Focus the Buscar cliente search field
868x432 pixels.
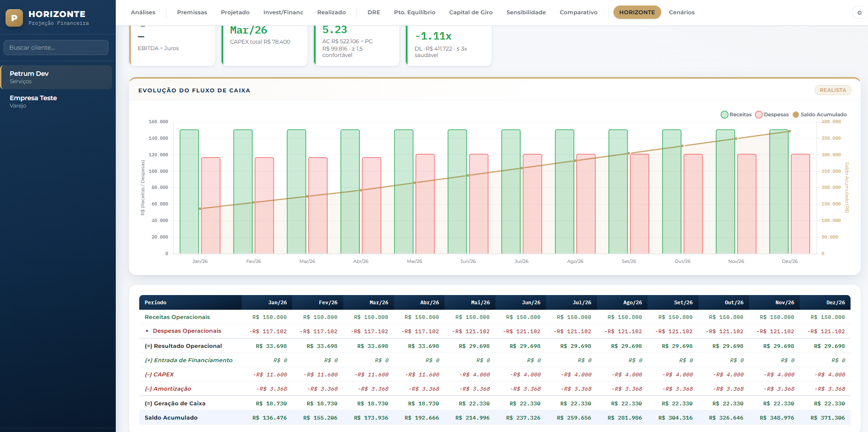point(56,47)
